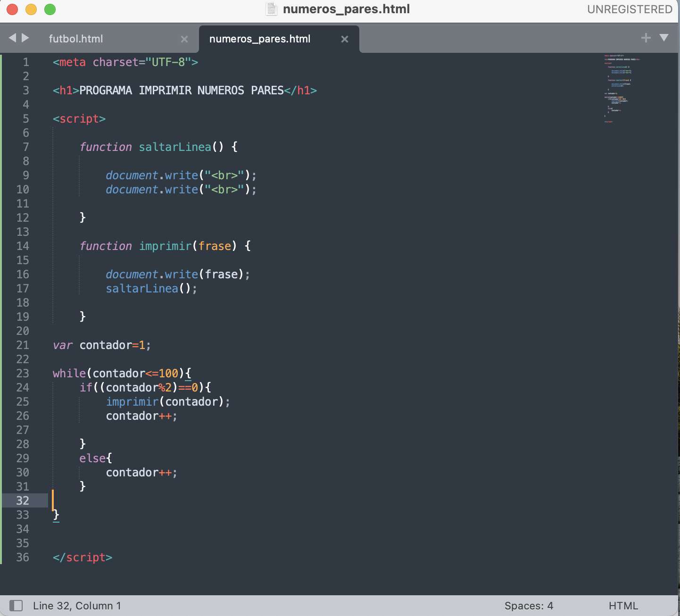Click line number 23 in the gutter
The height and width of the screenshot is (616, 680).
coord(23,374)
